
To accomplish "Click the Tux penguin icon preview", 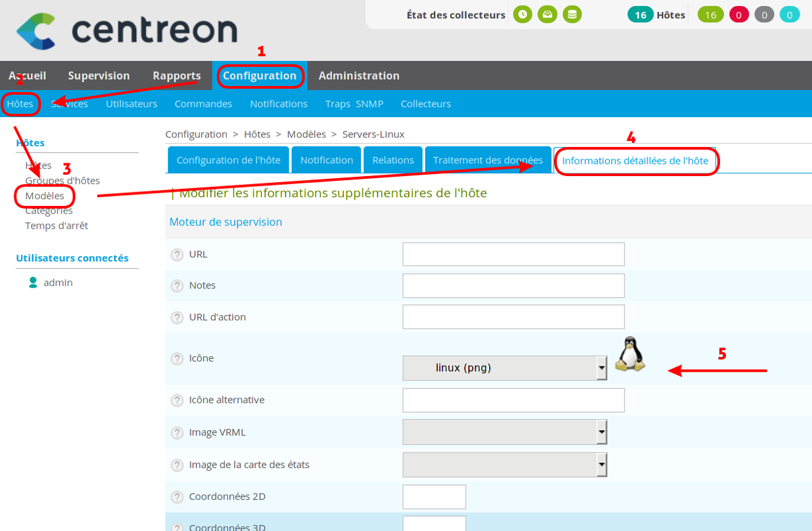I will 629,354.
